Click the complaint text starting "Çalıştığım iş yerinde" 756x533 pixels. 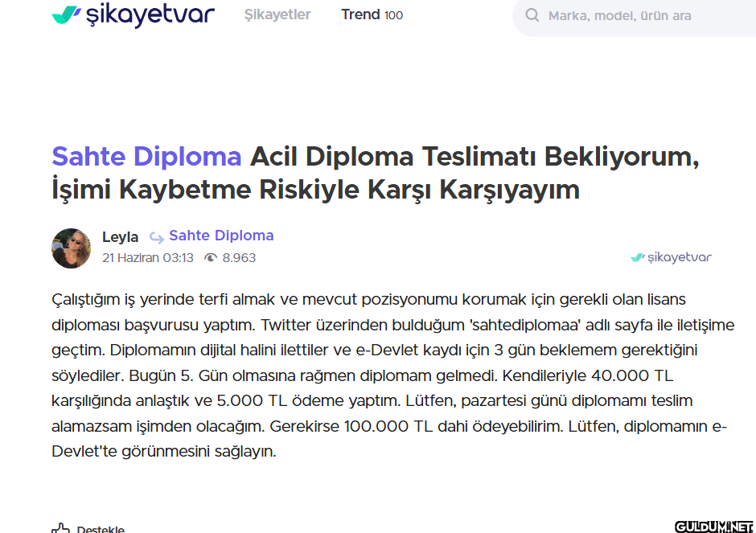pos(393,375)
